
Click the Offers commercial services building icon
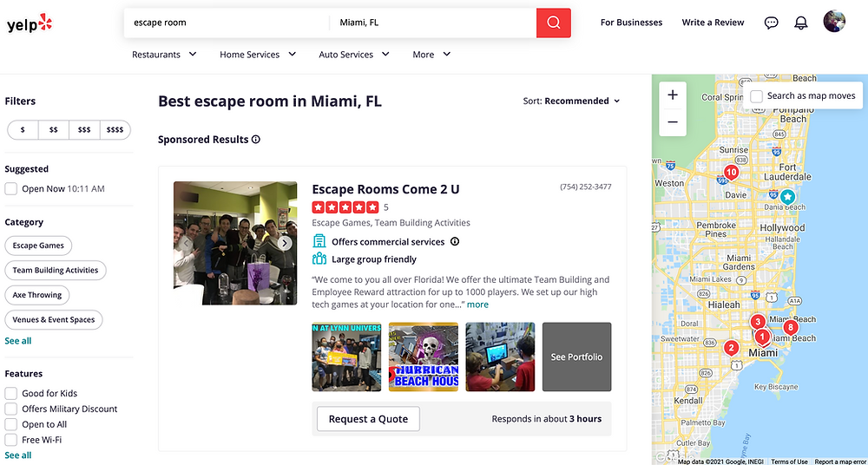(x=319, y=241)
